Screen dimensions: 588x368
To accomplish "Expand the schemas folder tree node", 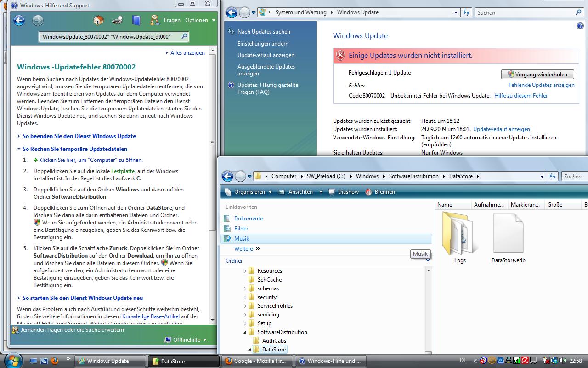I will (245, 288).
